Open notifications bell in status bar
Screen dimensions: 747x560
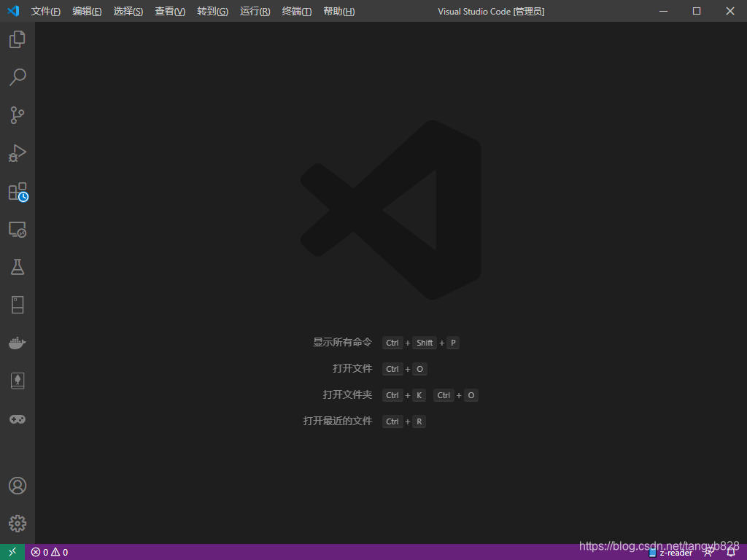tap(731, 553)
